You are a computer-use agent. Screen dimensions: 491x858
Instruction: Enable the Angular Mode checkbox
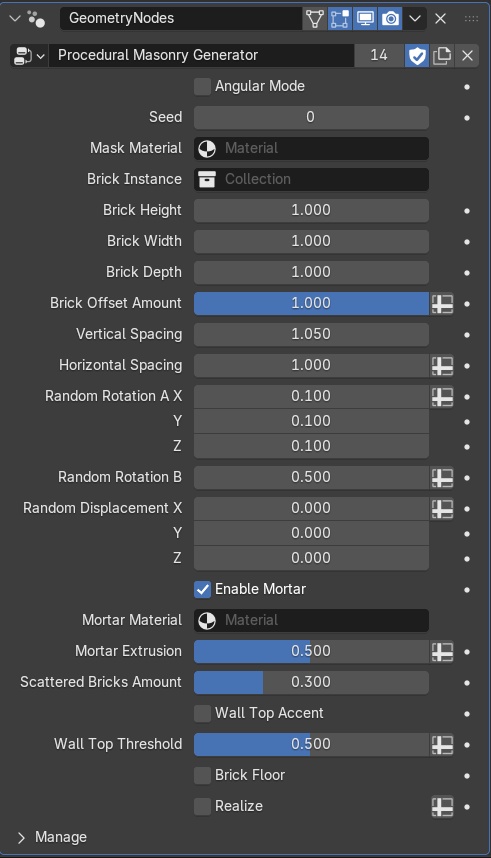pyautogui.click(x=203, y=86)
